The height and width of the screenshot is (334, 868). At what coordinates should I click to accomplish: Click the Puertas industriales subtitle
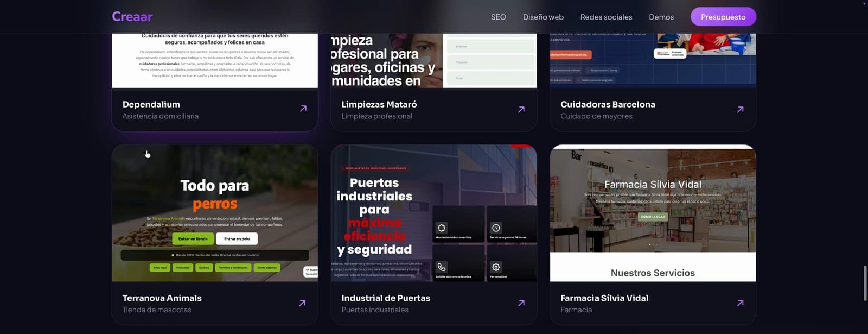(375, 310)
